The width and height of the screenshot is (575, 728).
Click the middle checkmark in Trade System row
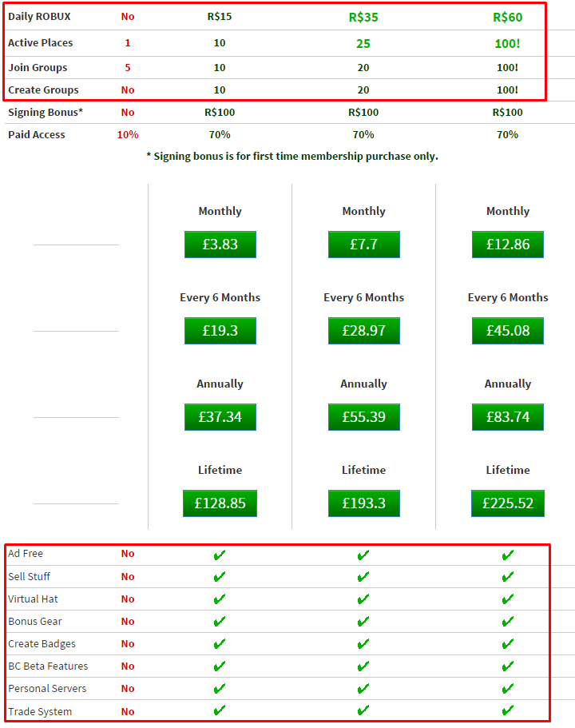pos(363,710)
